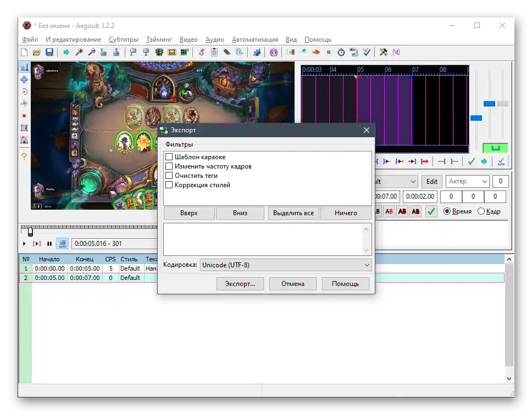This screenshot has height=415, width=532.
Task: Open the Spell Checker toolbar icon
Action: [x=367, y=53]
